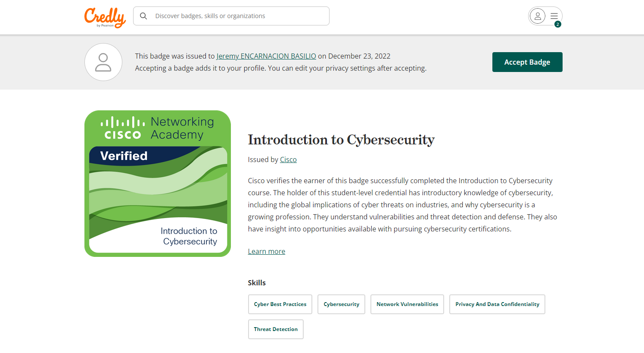Click the notification count badge showing 2

(558, 25)
